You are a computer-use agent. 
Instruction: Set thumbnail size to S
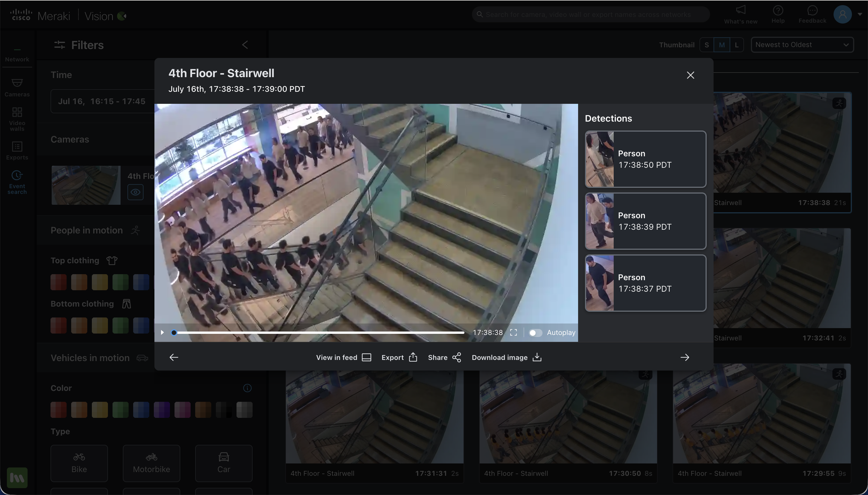pos(707,45)
